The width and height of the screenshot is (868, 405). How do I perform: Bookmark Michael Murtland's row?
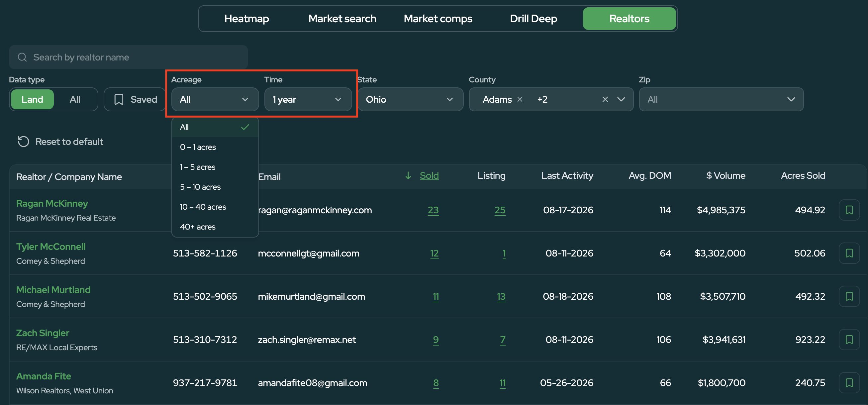pyautogui.click(x=849, y=296)
